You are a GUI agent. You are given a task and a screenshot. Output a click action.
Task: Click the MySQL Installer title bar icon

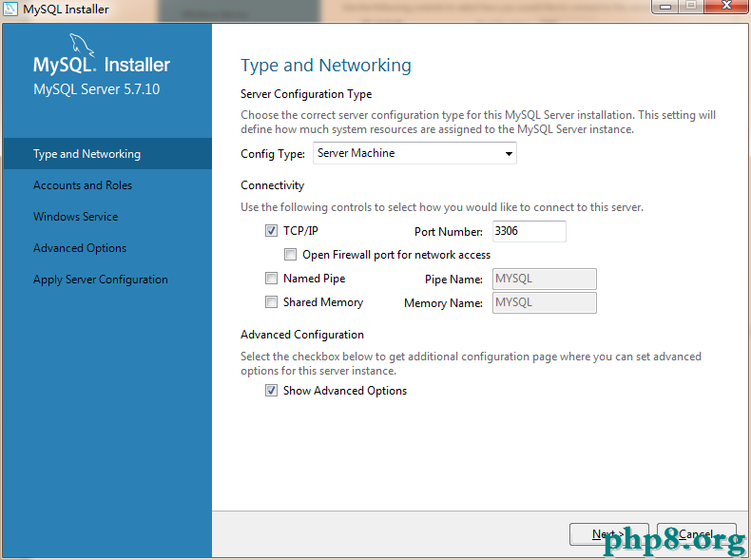coord(10,9)
